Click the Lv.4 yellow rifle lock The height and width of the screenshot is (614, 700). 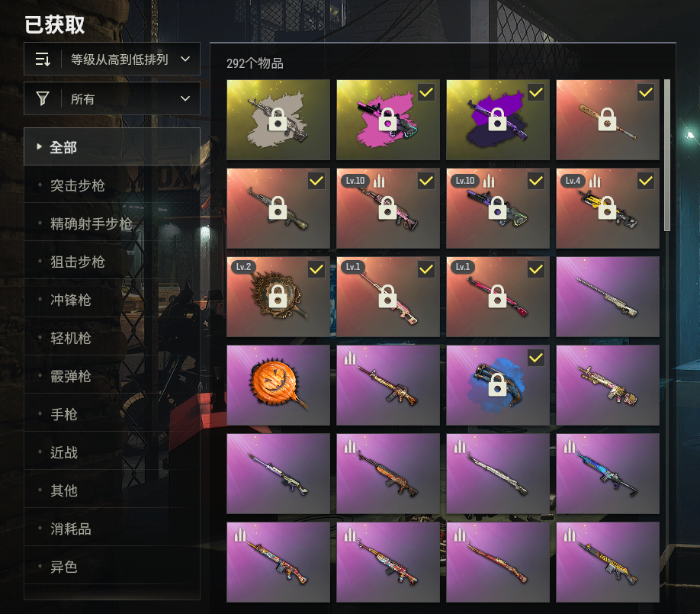pos(607,208)
